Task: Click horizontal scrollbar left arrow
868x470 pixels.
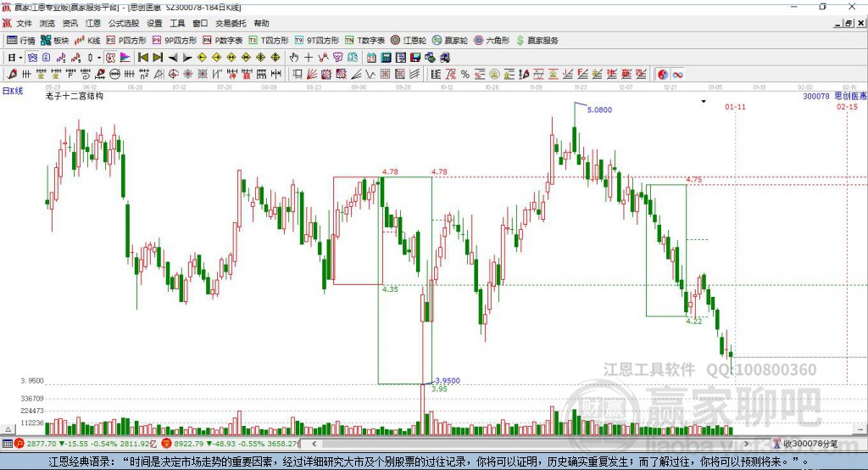Action: (x=314, y=444)
